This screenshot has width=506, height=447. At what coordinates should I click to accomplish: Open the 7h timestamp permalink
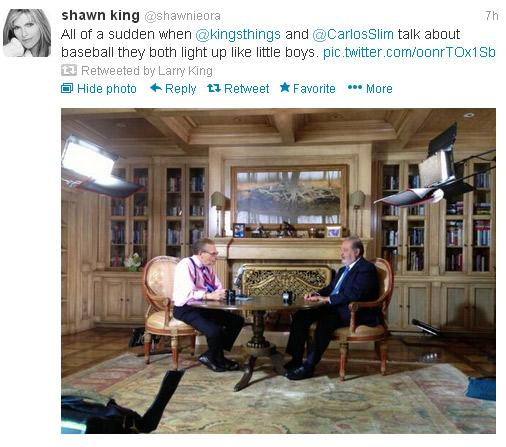tap(492, 16)
